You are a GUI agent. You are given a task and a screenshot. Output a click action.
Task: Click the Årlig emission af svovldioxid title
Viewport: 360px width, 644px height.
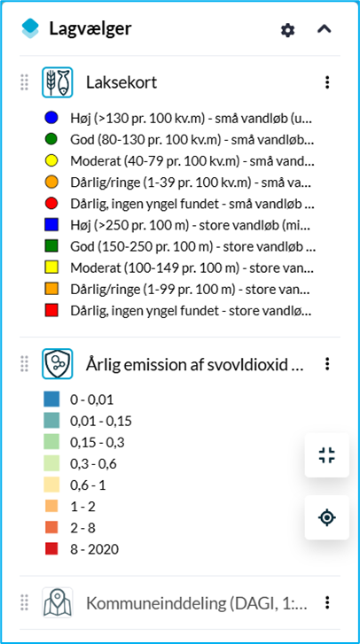[x=195, y=364]
